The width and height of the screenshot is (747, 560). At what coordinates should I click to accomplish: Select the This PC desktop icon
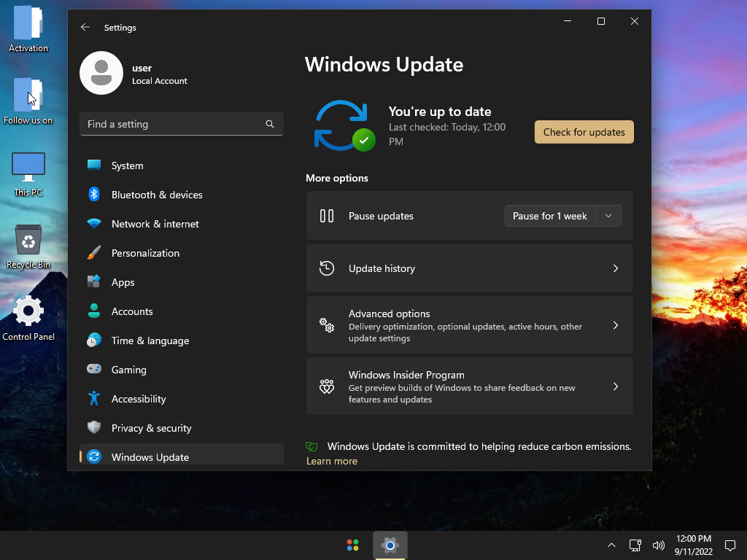[x=28, y=174]
